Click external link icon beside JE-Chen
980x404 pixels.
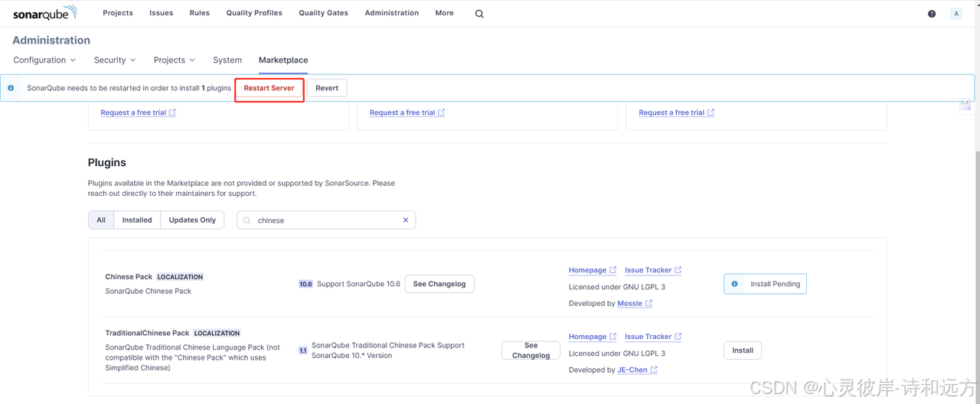coord(654,370)
